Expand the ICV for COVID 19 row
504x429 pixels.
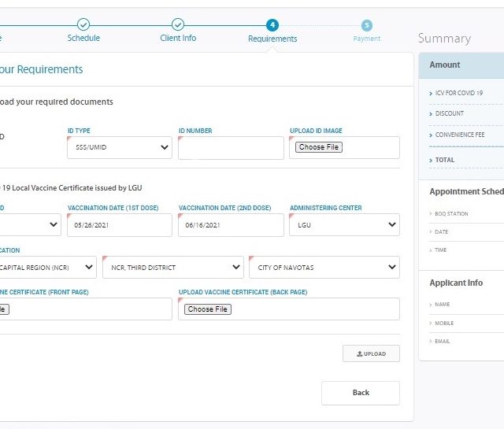point(459,93)
